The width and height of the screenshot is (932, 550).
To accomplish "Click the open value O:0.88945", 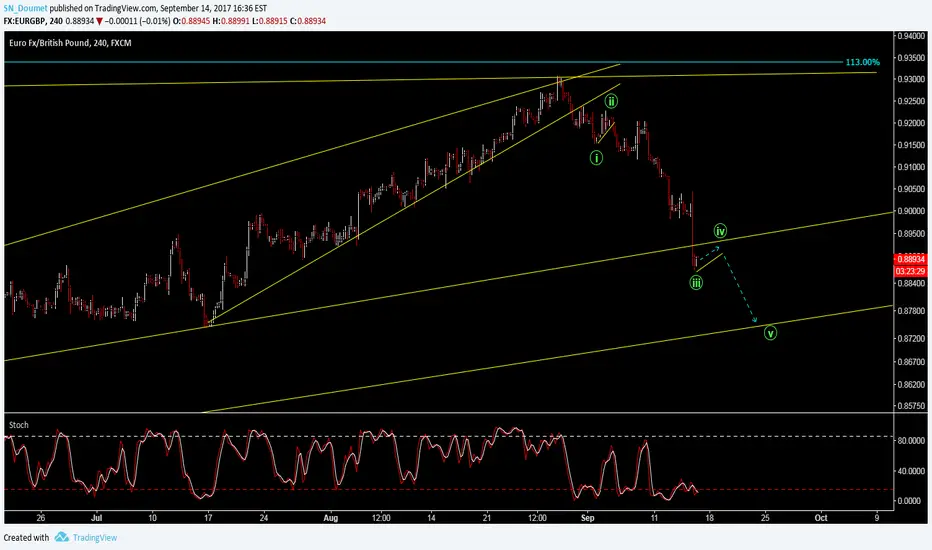I will coord(191,21).
